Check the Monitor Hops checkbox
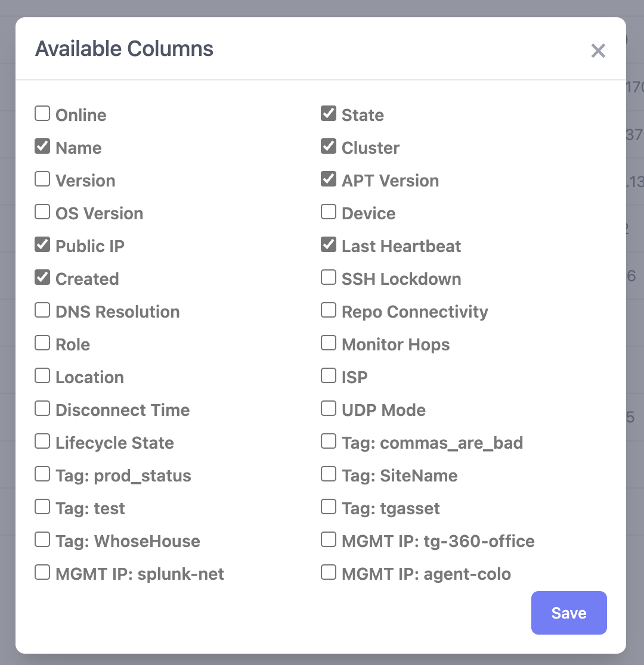The height and width of the screenshot is (665, 644). tap(329, 343)
